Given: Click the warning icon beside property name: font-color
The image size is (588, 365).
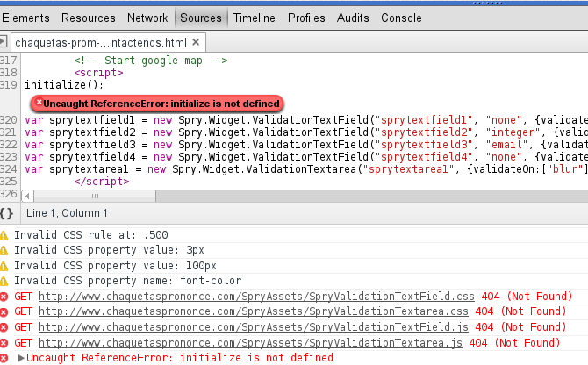Looking at the screenshot, I should (4, 281).
